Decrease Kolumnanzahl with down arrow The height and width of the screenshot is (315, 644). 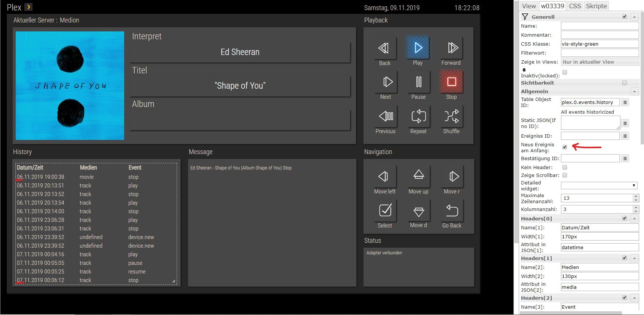tap(636, 211)
